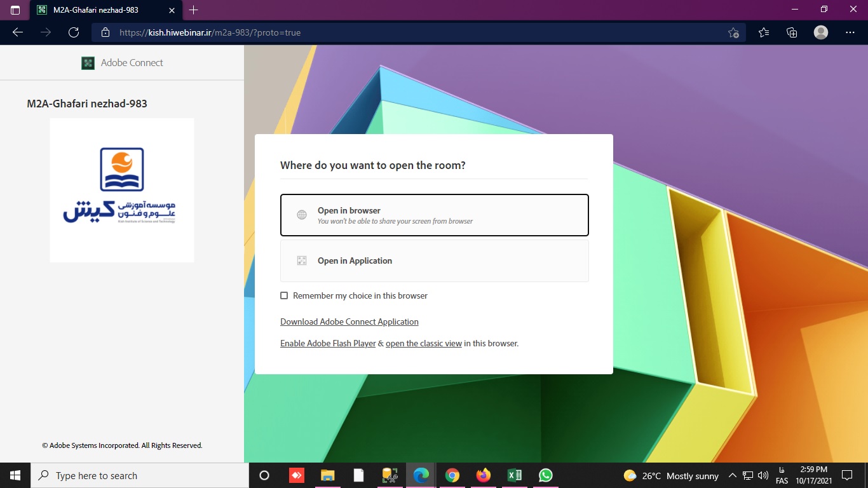This screenshot has width=868, height=488.
Task: Click the address bar URL field
Action: point(419,32)
